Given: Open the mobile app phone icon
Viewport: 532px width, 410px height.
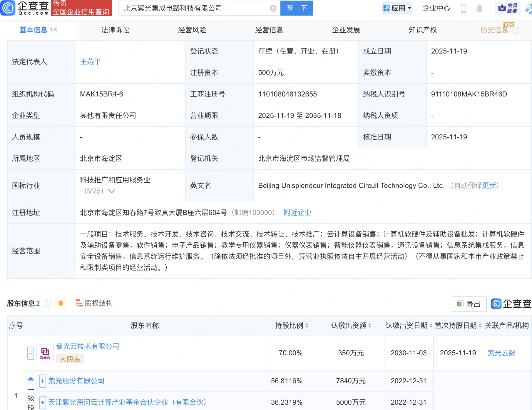Looking at the screenshot, I should [x=463, y=9].
